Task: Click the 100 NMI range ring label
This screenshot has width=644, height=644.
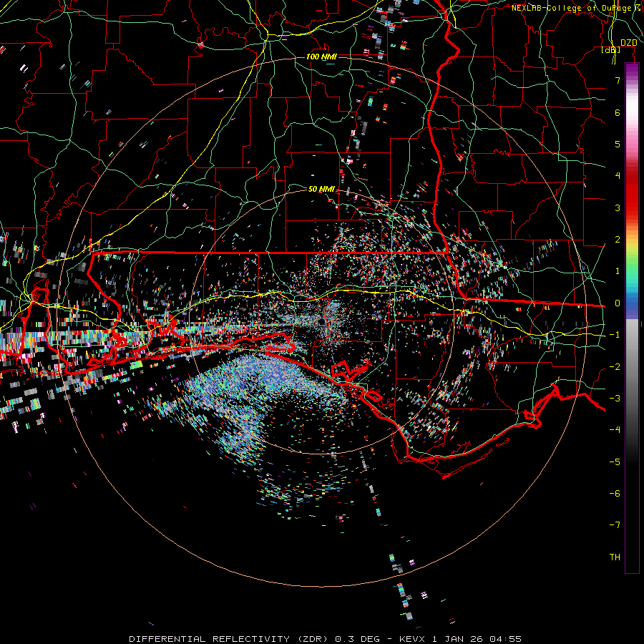Action: click(x=321, y=57)
